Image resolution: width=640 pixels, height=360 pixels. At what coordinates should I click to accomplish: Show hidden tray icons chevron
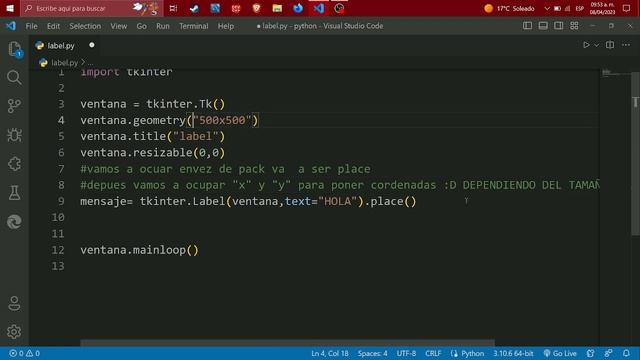[x=547, y=8]
